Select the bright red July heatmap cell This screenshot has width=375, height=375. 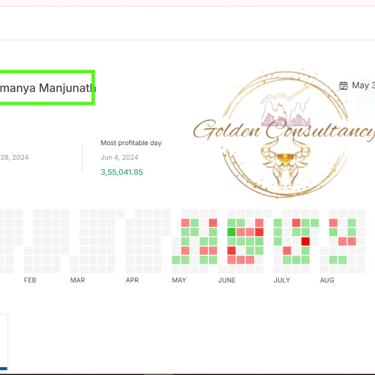(305, 241)
